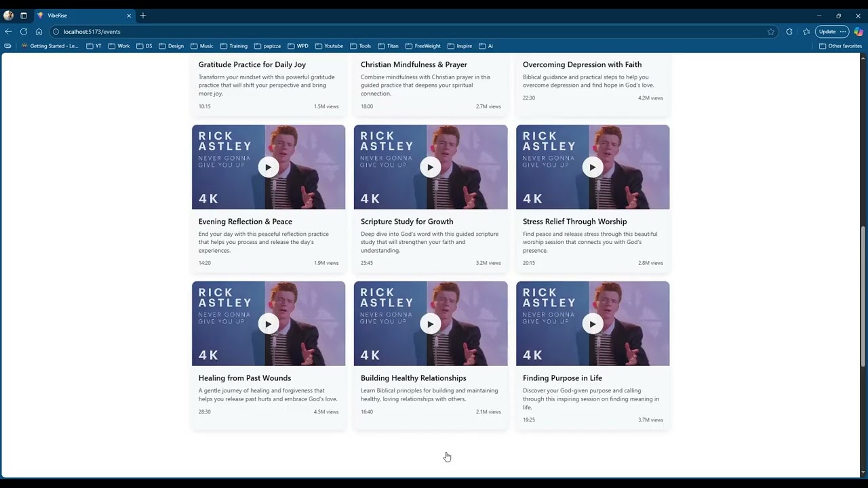Click the 16:40 duration label

coord(367,412)
